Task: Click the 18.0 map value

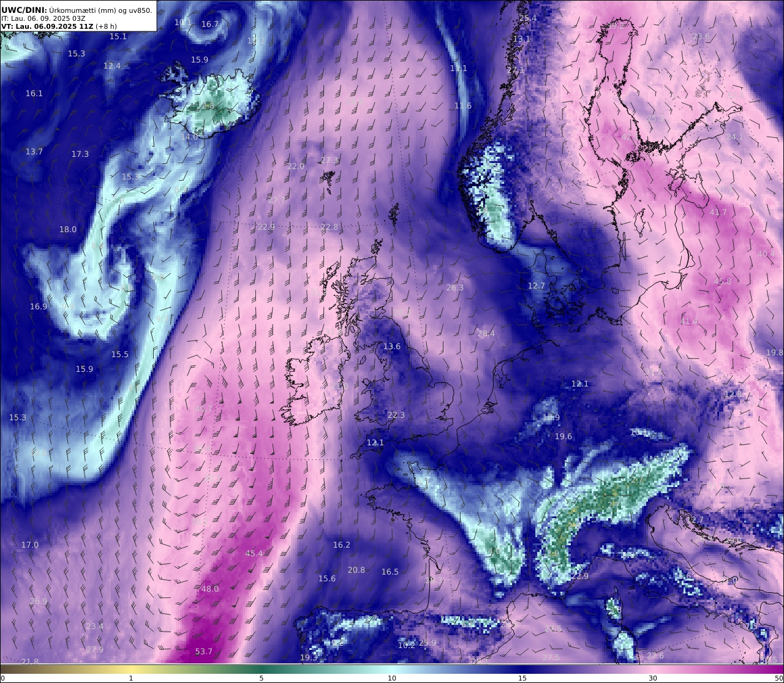Action: tap(68, 229)
